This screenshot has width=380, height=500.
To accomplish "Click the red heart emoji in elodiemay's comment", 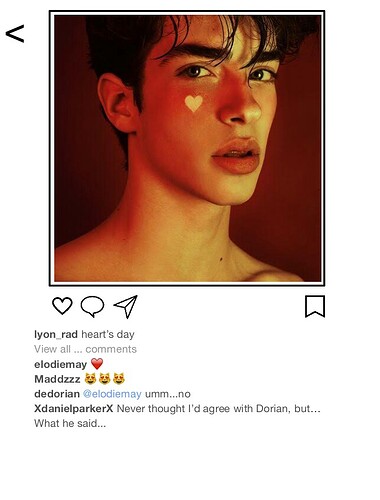I will [x=97, y=364].
